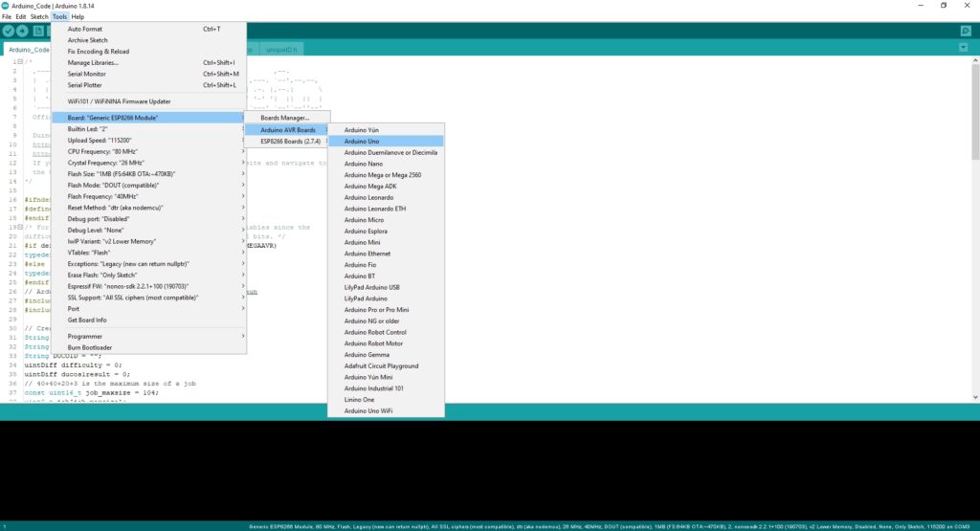Open the Edit menu
Screen dimensions: 980x531
[x=21, y=17]
